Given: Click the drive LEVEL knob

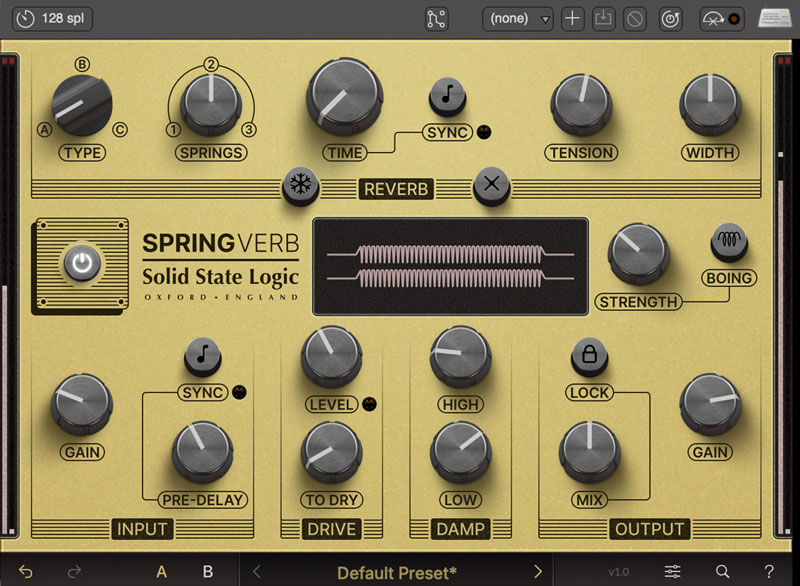Looking at the screenshot, I should 332,356.
